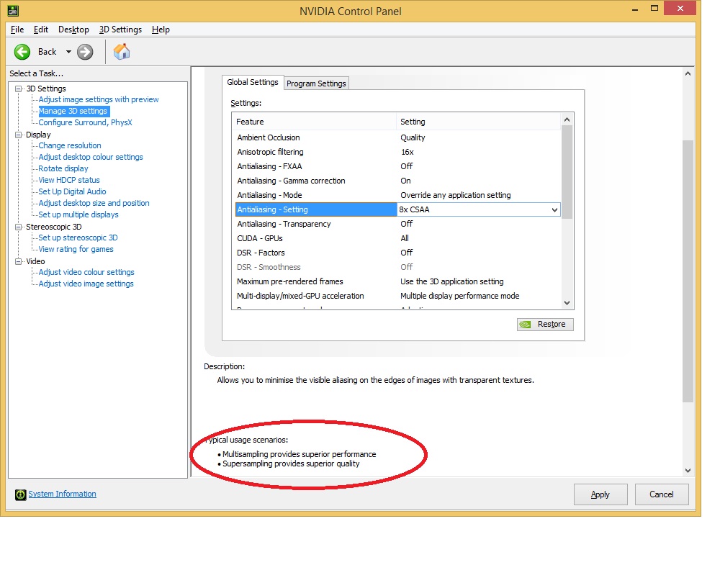720x588 pixels.
Task: Click the Restore button
Action: tap(545, 325)
